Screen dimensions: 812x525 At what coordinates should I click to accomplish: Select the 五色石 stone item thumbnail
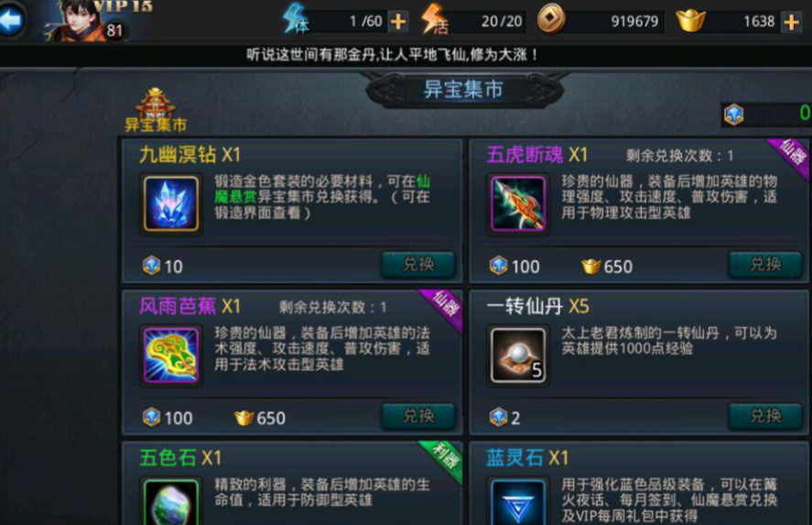click(171, 502)
